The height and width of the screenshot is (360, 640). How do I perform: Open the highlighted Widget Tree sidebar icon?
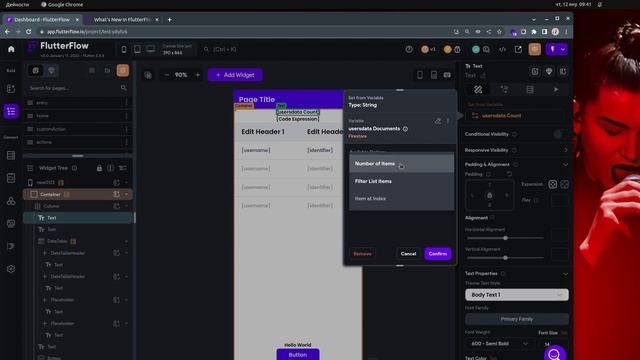point(11,111)
